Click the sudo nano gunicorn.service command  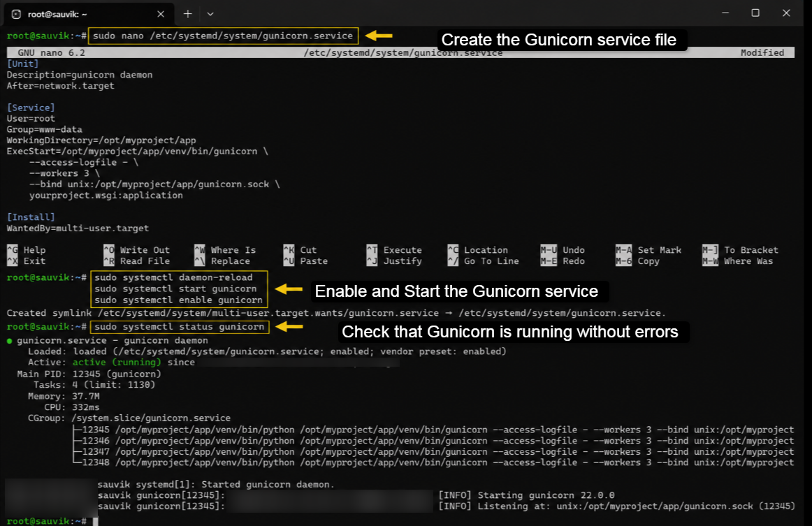[x=223, y=36]
